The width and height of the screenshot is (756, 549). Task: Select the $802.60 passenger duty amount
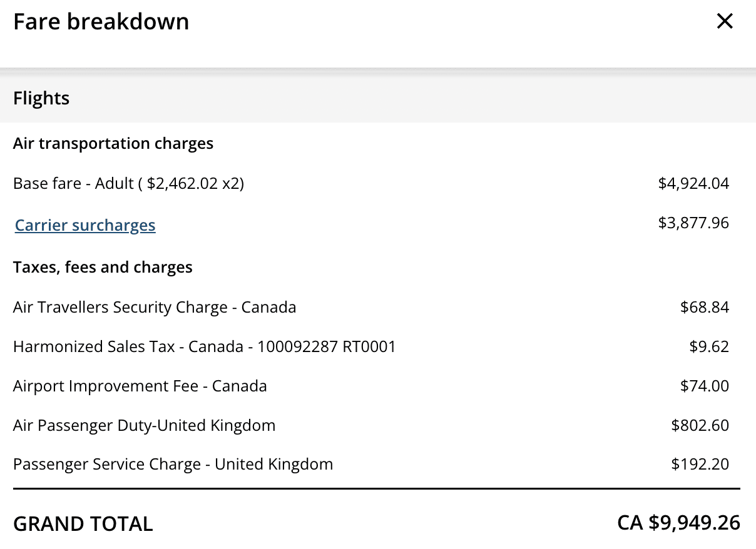pos(700,425)
